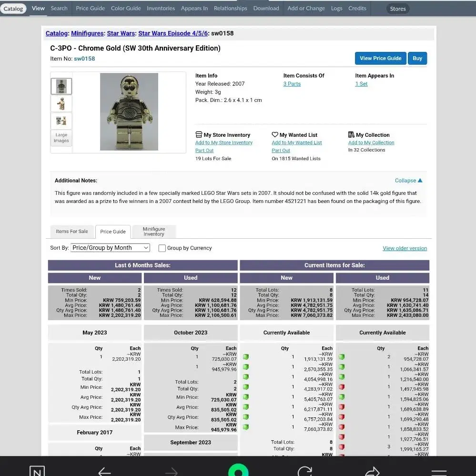
Task: Click red cube icon for 1,689,638.89 lot
Action: [x=342, y=407]
